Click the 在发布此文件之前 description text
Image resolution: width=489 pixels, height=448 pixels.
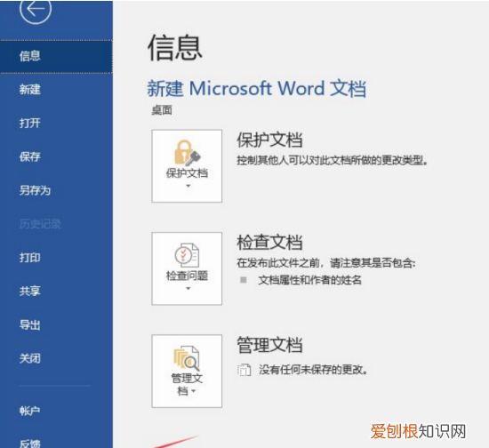click(326, 263)
